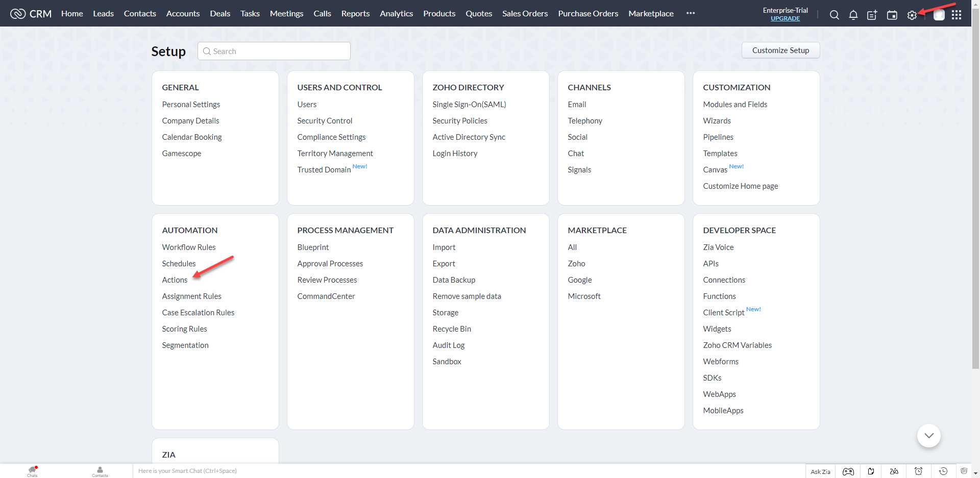
Task: Open the Chats icon in bottom bar
Action: [32, 471]
